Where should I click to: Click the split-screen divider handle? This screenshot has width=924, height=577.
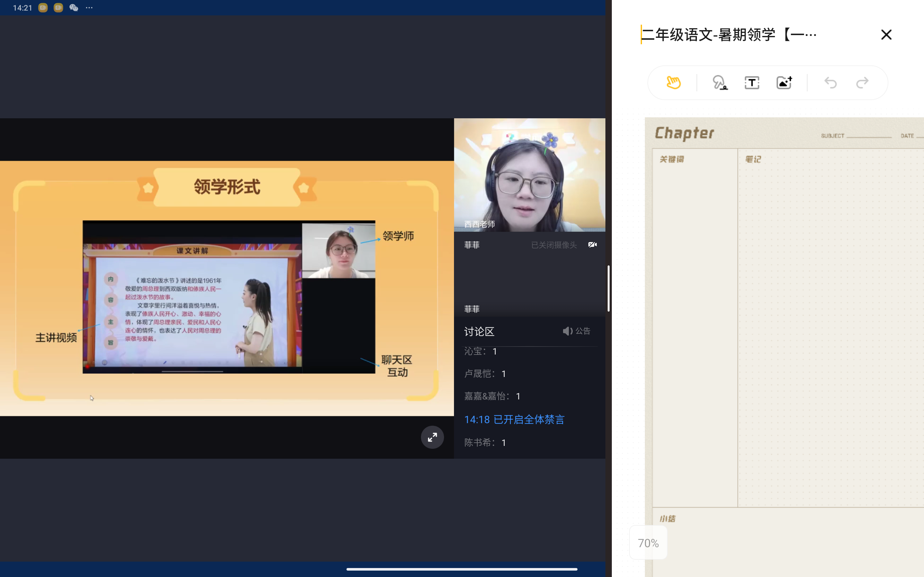pyautogui.click(x=608, y=288)
